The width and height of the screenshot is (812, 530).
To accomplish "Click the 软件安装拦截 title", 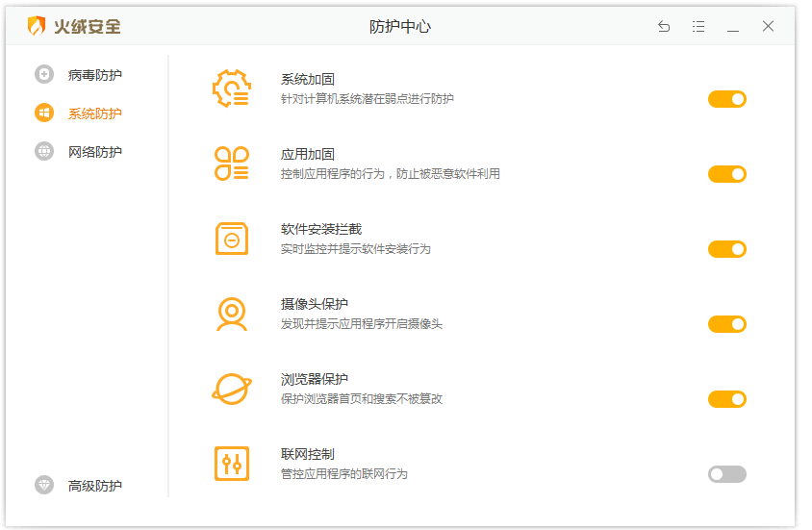I will (321, 229).
